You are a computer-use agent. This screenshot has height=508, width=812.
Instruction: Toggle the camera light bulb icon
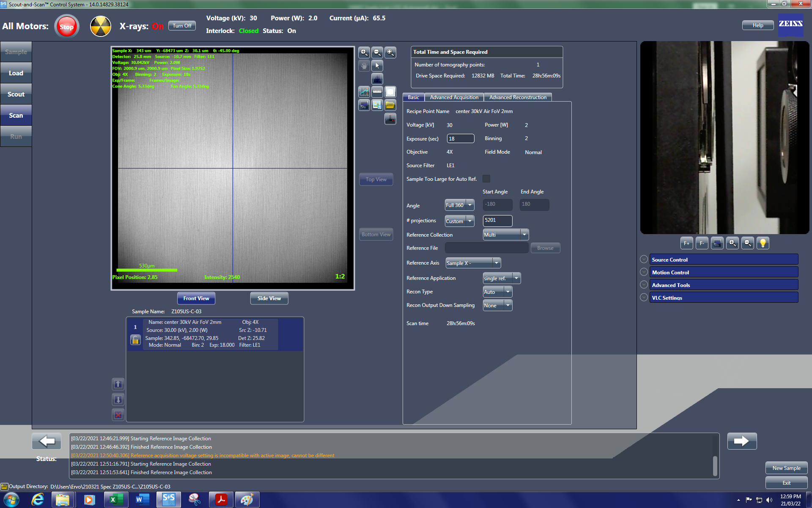coord(763,243)
